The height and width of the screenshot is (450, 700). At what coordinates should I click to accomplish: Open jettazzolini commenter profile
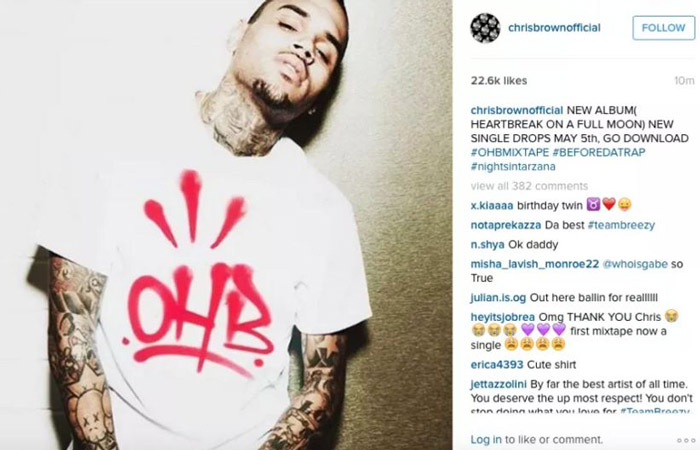(x=499, y=384)
